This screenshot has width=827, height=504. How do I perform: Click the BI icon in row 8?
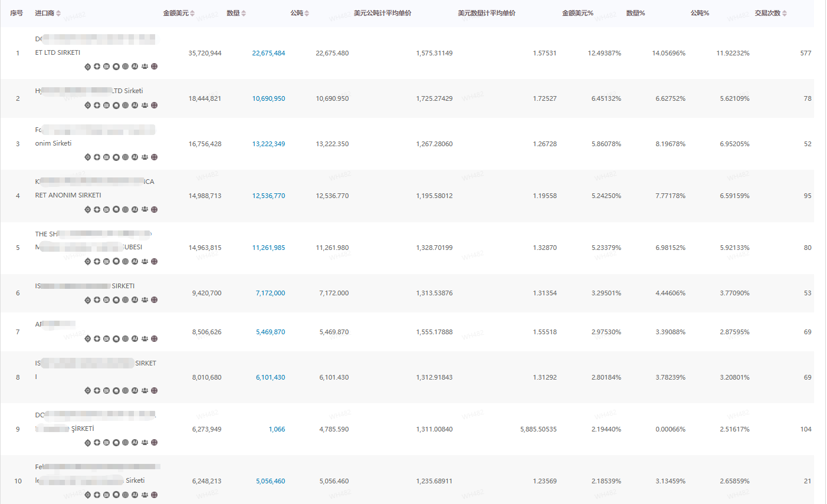click(x=107, y=391)
